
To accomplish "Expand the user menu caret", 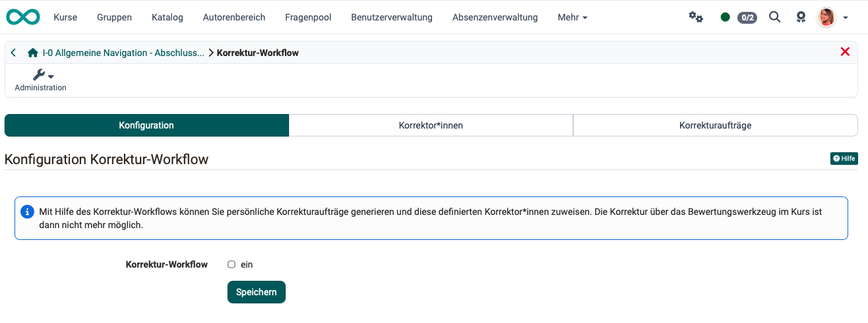I will pos(846,18).
